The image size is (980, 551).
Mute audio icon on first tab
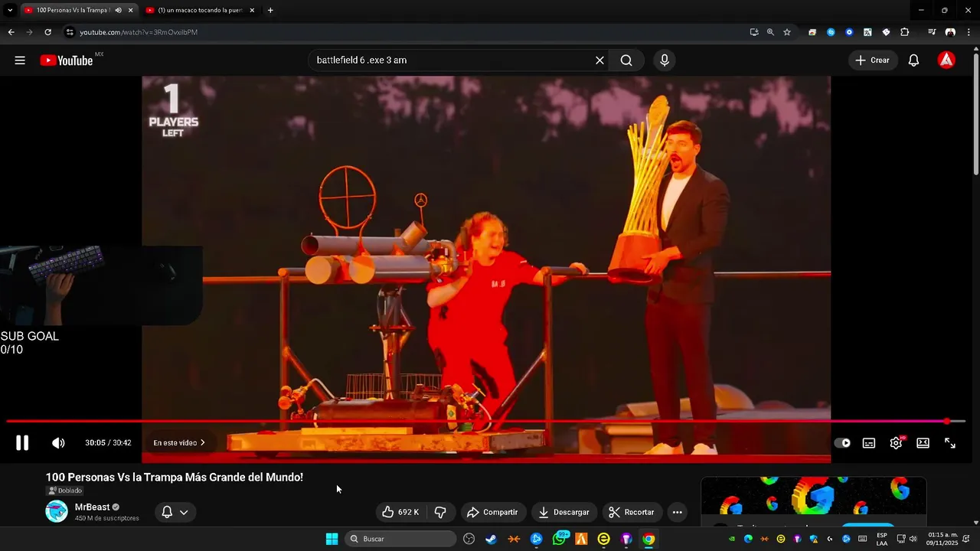pyautogui.click(x=119, y=10)
